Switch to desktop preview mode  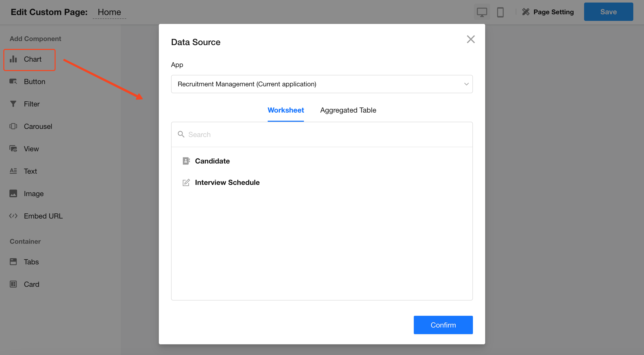[x=482, y=12]
